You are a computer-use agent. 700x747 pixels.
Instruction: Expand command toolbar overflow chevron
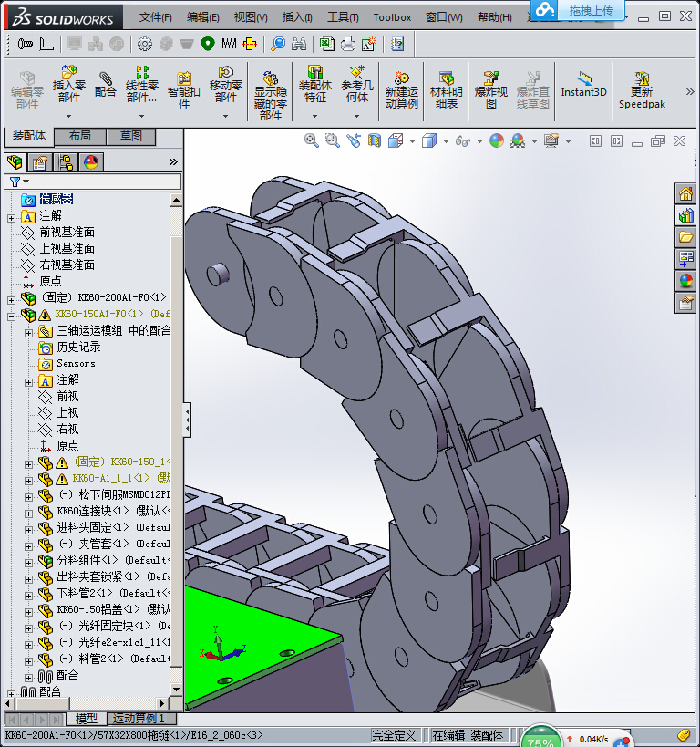pyautogui.click(x=690, y=91)
